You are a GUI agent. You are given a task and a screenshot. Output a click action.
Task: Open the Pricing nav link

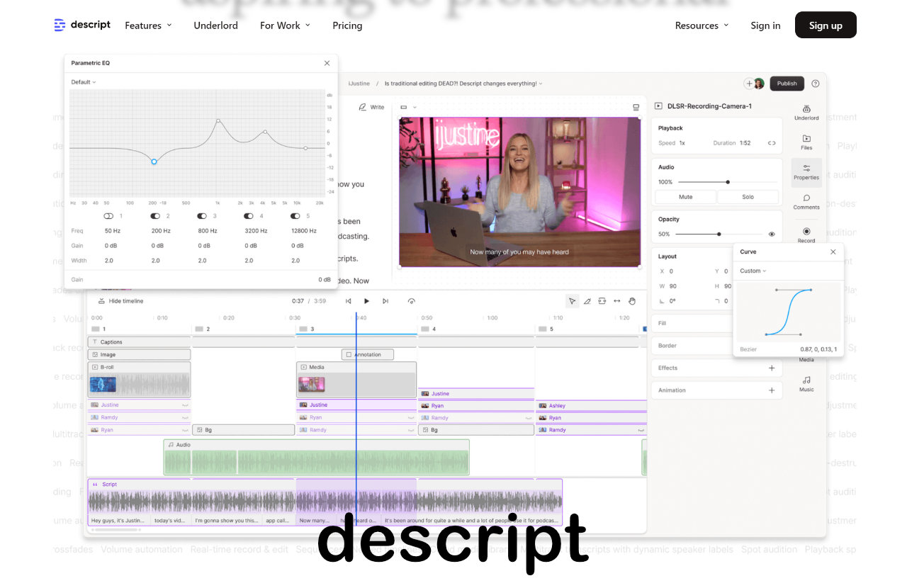(x=347, y=26)
